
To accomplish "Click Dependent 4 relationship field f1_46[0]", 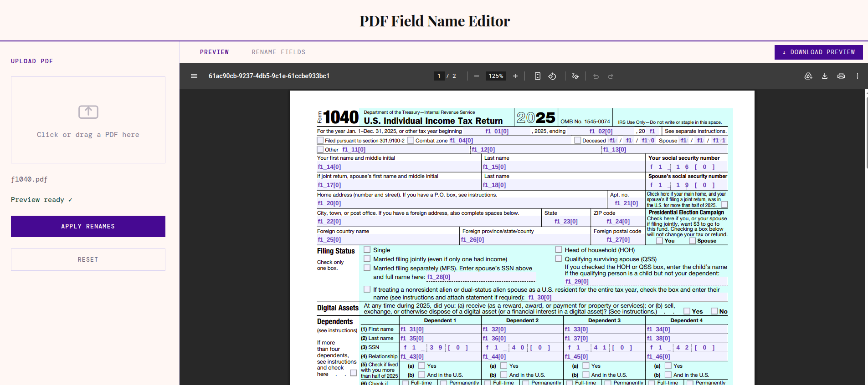I will point(687,357).
